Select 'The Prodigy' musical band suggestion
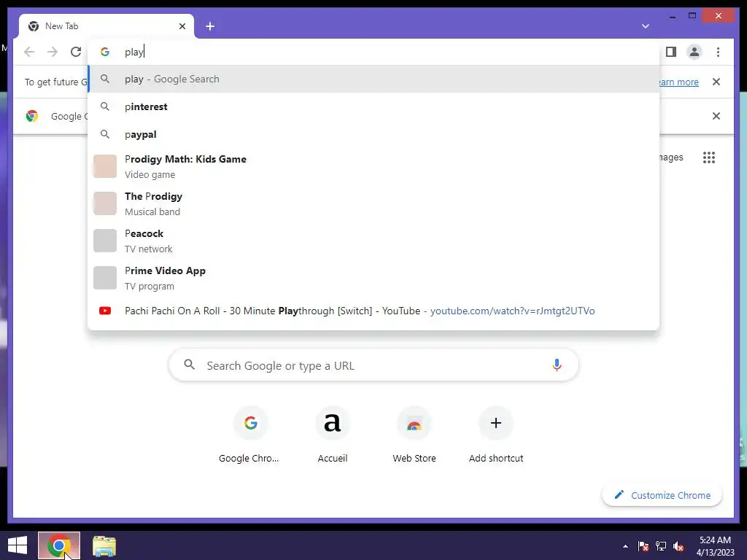The width and height of the screenshot is (747, 560). (x=373, y=203)
